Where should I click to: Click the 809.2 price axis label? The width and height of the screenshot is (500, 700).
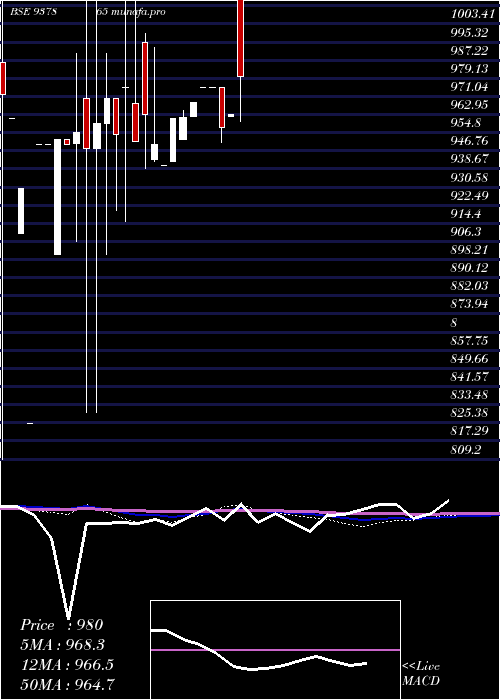467,450
